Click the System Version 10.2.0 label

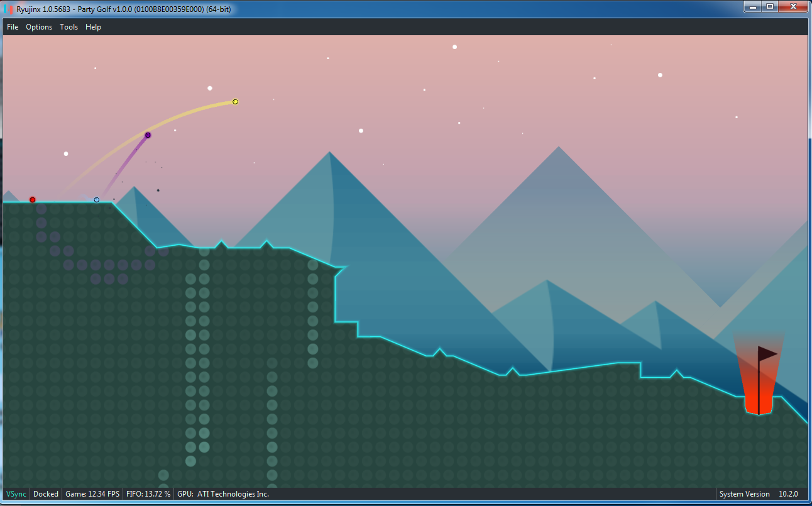(759, 494)
